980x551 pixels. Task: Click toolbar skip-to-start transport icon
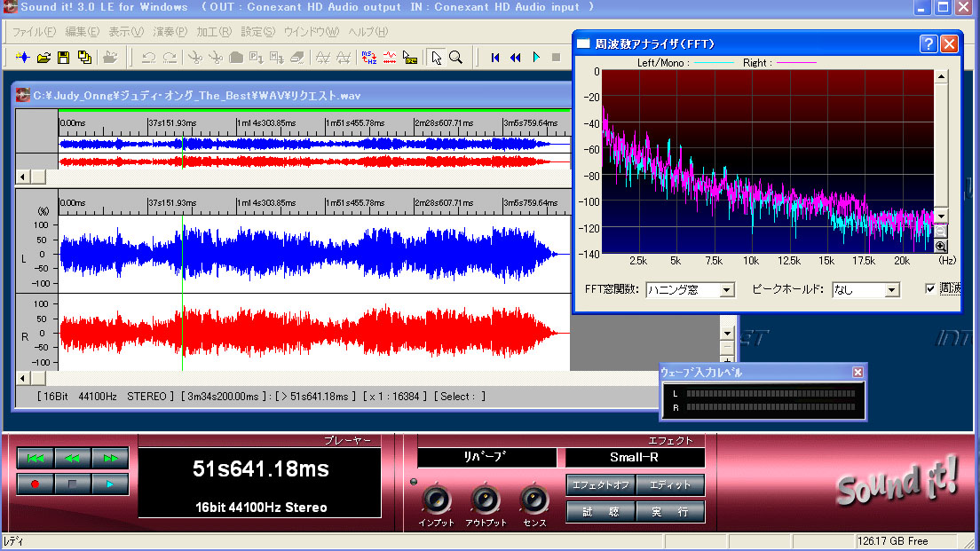point(495,58)
